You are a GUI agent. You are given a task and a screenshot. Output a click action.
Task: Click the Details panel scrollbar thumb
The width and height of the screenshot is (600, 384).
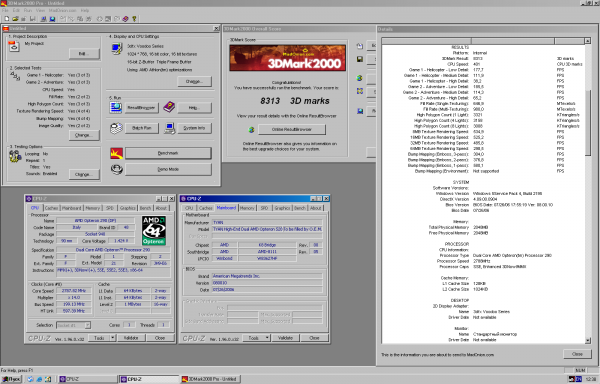588,122
